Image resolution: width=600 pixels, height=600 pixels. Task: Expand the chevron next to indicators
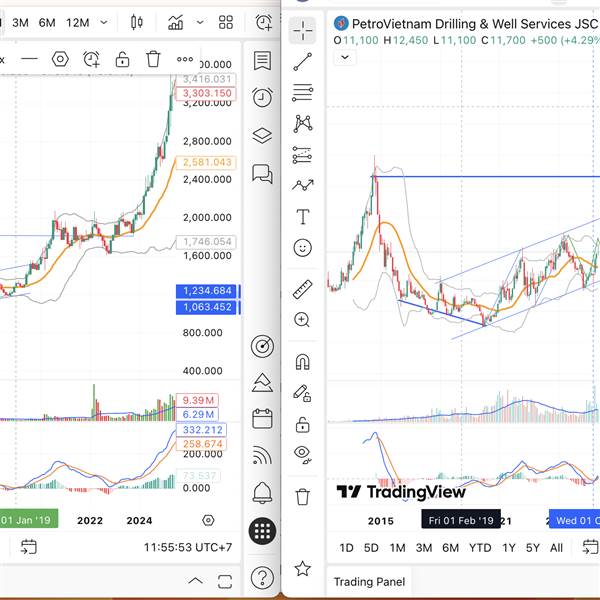coord(200,22)
